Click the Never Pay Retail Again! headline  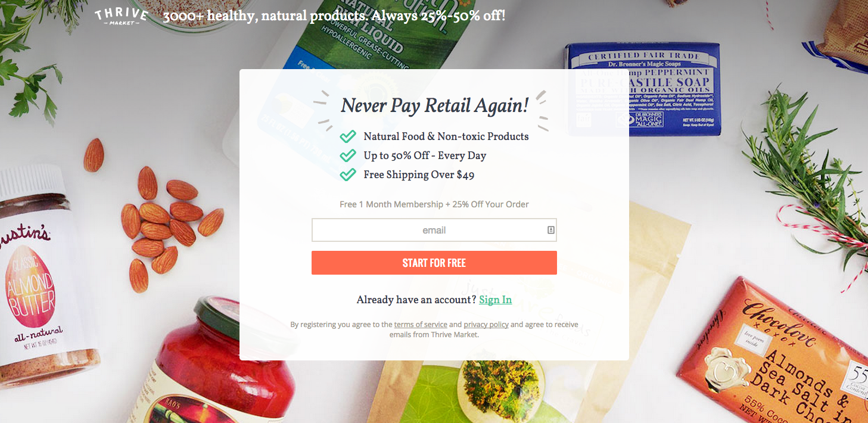[x=434, y=106]
